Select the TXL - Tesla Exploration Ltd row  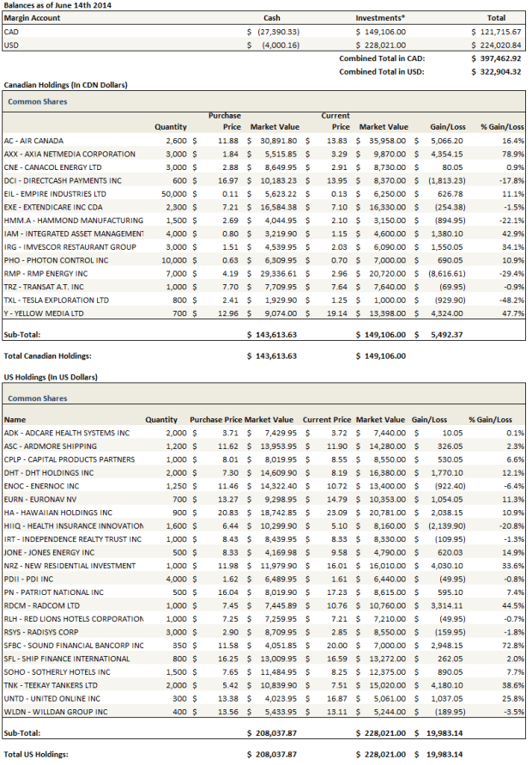coord(57,300)
